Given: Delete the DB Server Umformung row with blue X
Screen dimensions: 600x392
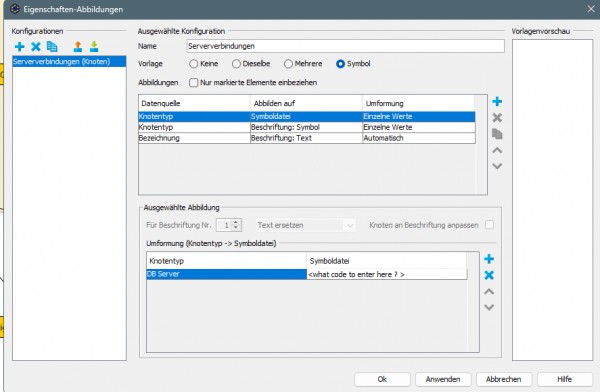Looking at the screenshot, I should tap(489, 275).
